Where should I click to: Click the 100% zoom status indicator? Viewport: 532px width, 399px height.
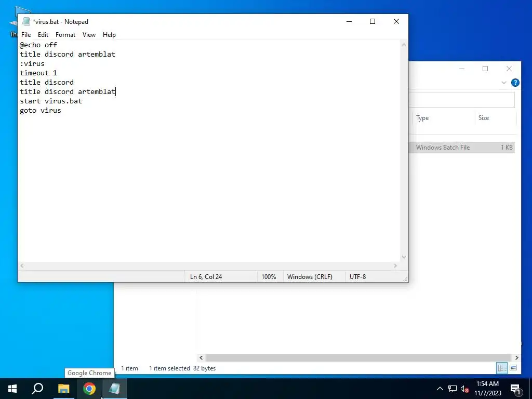(x=269, y=277)
